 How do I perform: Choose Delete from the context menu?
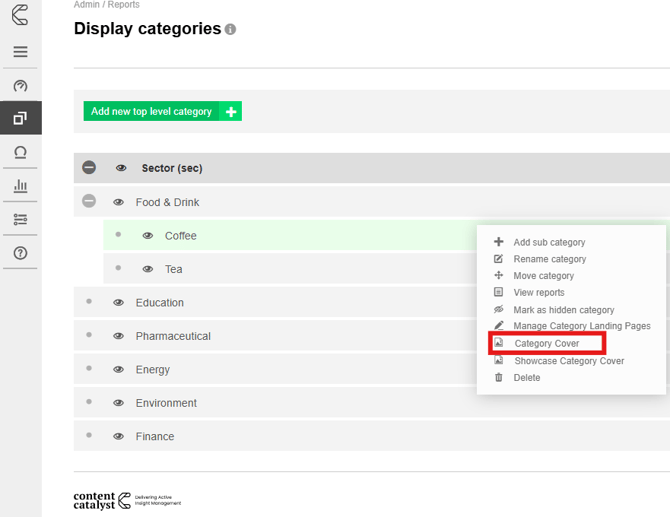(x=527, y=378)
